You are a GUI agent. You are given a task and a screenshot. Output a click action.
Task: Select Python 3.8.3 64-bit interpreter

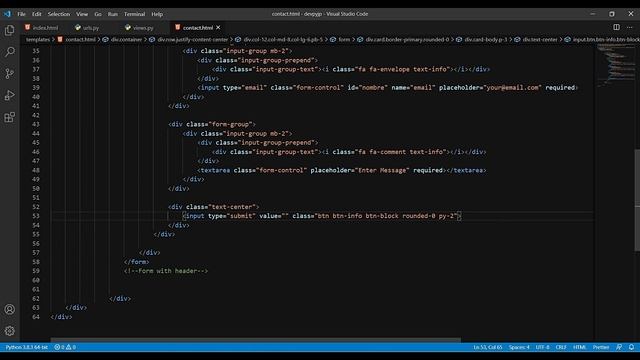27,347
